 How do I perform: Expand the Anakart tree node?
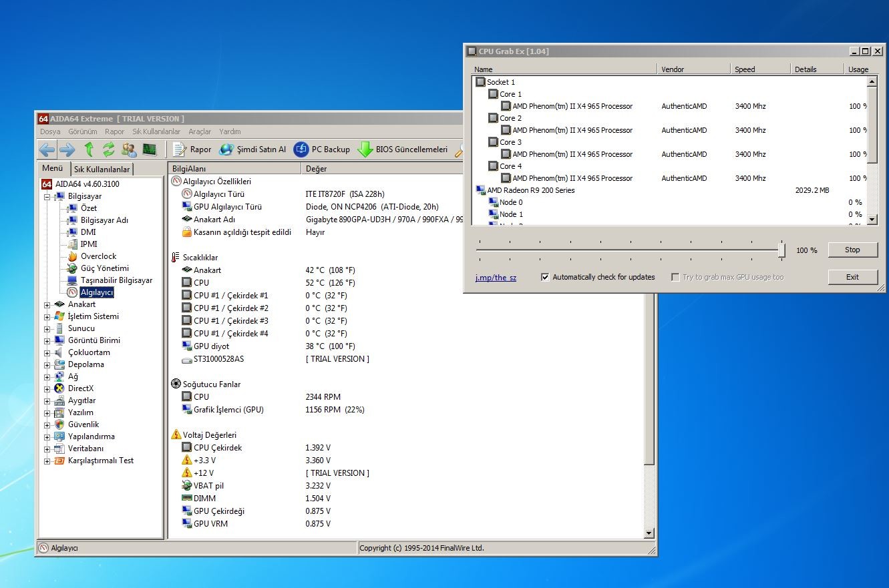(47, 304)
